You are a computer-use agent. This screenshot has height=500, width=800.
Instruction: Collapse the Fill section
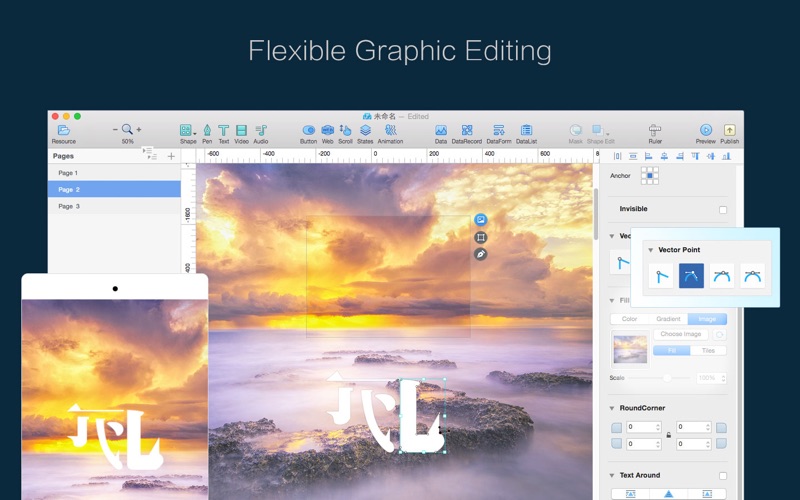612,301
